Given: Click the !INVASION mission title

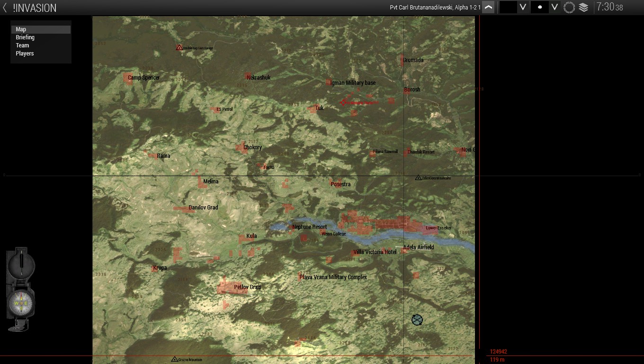Looking at the screenshot, I should coord(35,8).
